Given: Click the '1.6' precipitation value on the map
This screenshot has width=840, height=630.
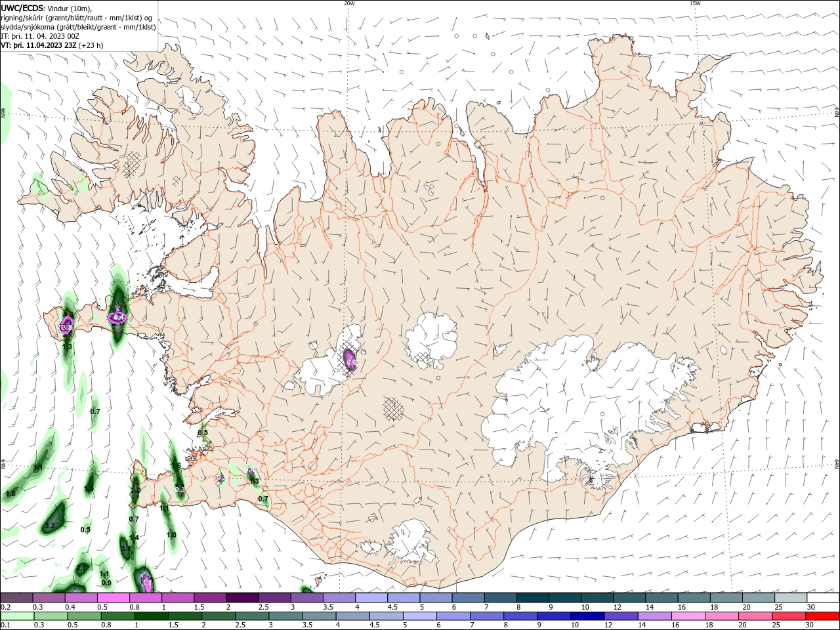Looking at the screenshot, I should tap(176, 465).
